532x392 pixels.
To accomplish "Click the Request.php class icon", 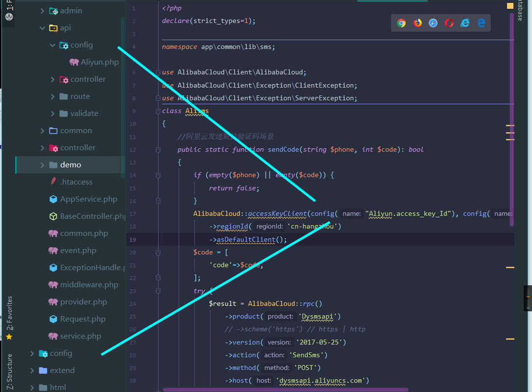I will [x=53, y=319].
